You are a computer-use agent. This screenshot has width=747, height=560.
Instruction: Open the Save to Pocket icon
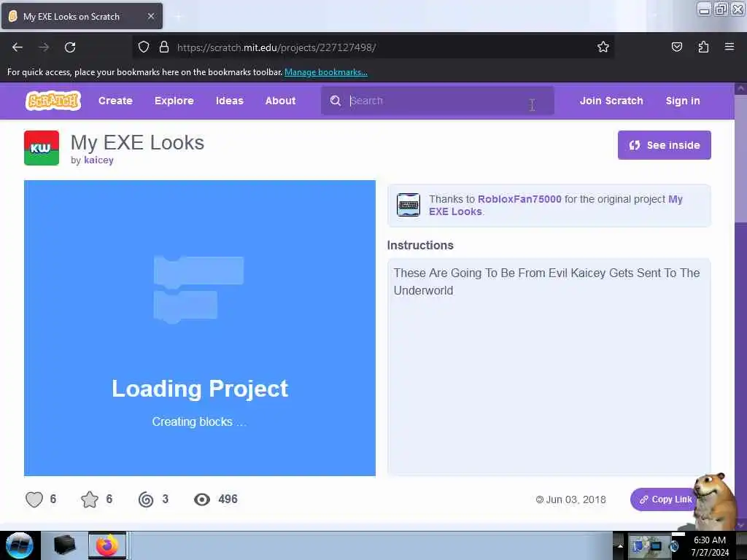(676, 47)
